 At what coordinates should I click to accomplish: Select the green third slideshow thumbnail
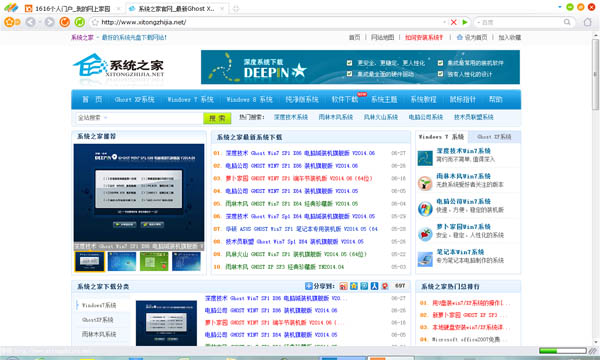(x=154, y=262)
